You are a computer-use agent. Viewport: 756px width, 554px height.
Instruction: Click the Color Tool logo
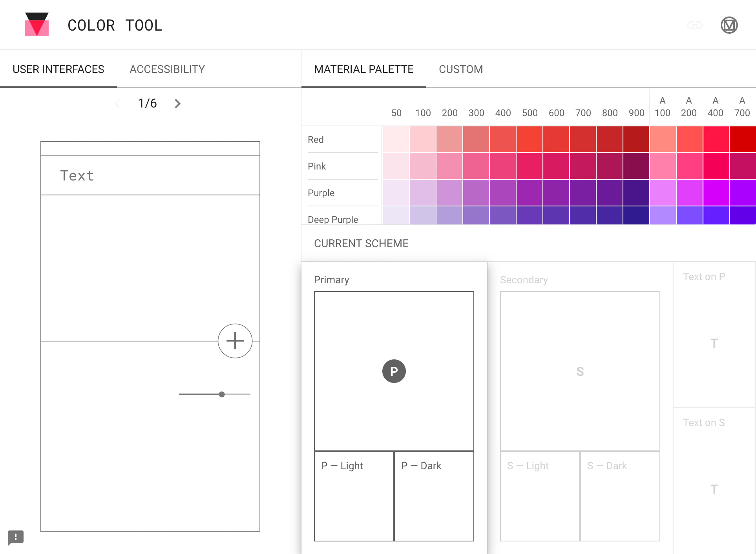pos(37,25)
